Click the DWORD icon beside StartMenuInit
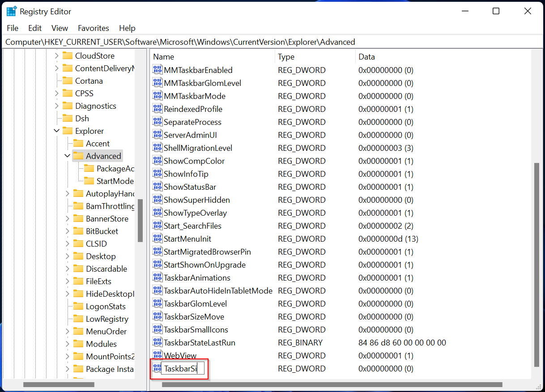 [157, 239]
